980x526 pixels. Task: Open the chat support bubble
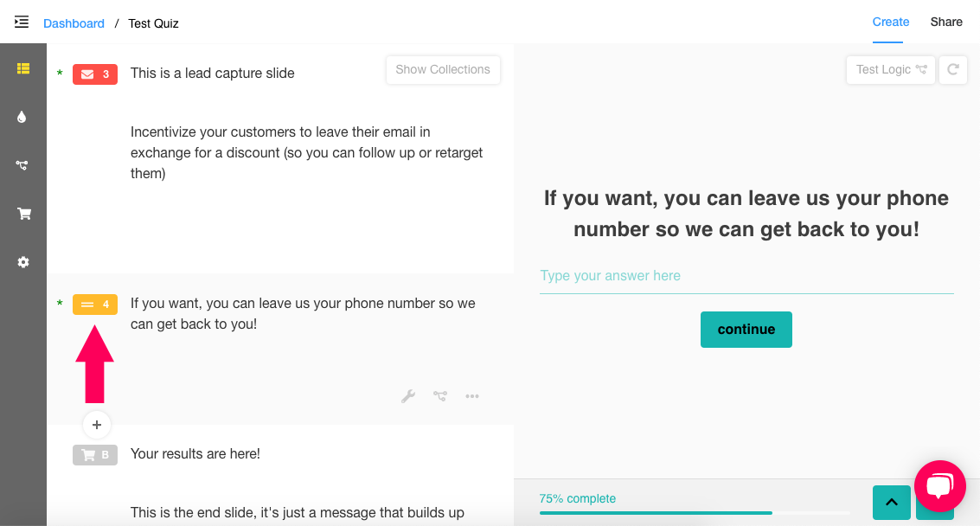pyautogui.click(x=940, y=486)
